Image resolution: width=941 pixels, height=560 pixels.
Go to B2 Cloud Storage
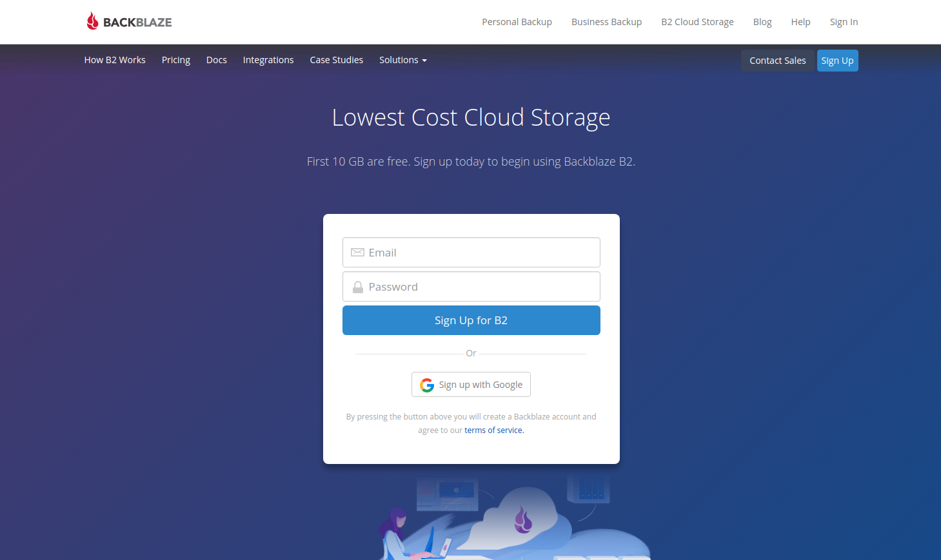pos(697,22)
